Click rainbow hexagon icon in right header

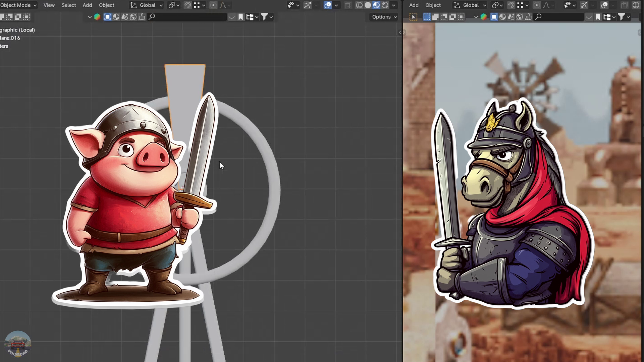click(x=484, y=17)
